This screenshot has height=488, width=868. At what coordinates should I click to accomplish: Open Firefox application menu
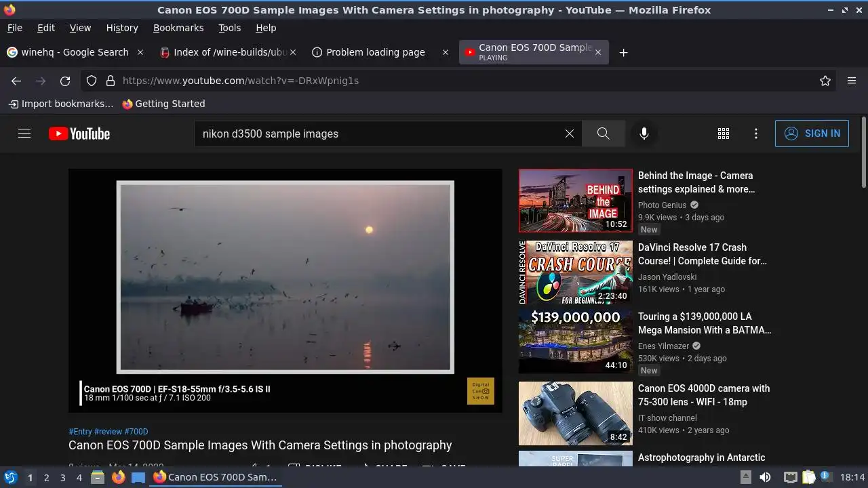point(852,81)
